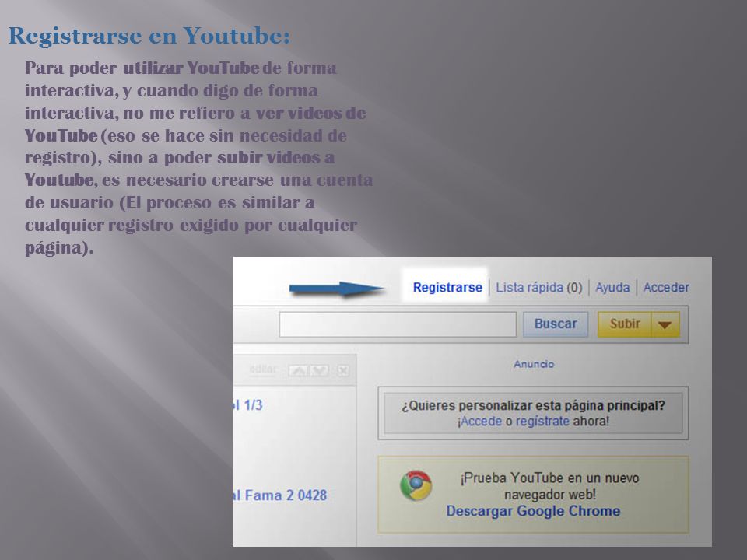Image resolution: width=747 pixels, height=560 pixels.
Task: Click the text '¡Prueba YouTube en un nuevo'
Action: [x=549, y=478]
